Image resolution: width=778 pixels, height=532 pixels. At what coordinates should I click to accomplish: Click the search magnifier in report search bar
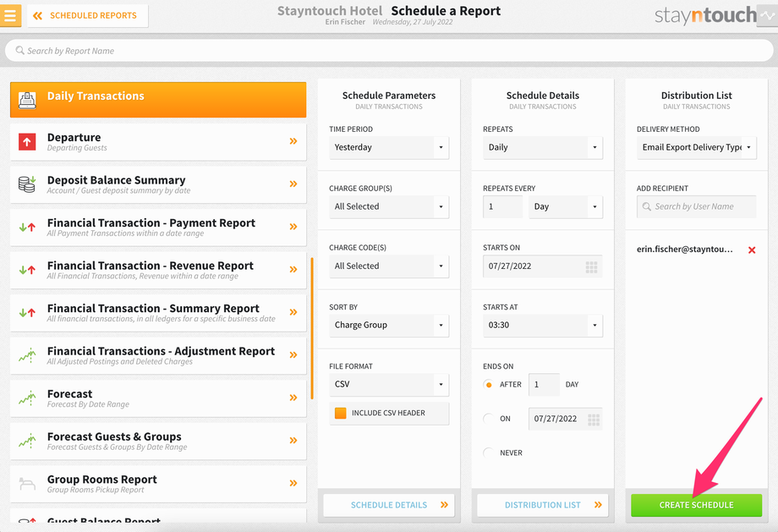(x=19, y=51)
